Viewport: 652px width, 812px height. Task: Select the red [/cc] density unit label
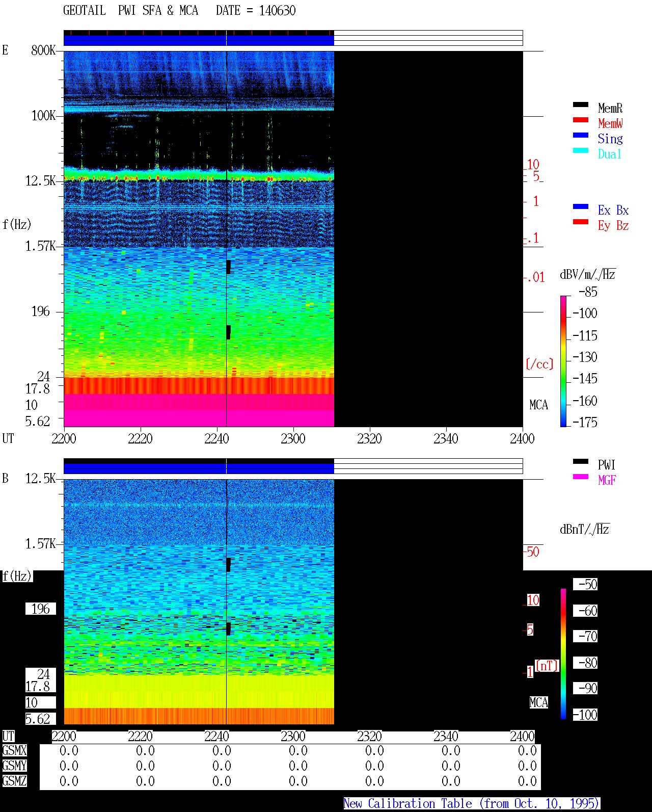click(539, 364)
